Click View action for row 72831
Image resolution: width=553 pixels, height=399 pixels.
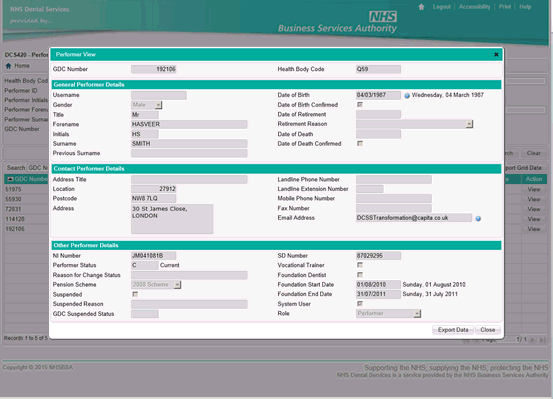[x=534, y=209]
